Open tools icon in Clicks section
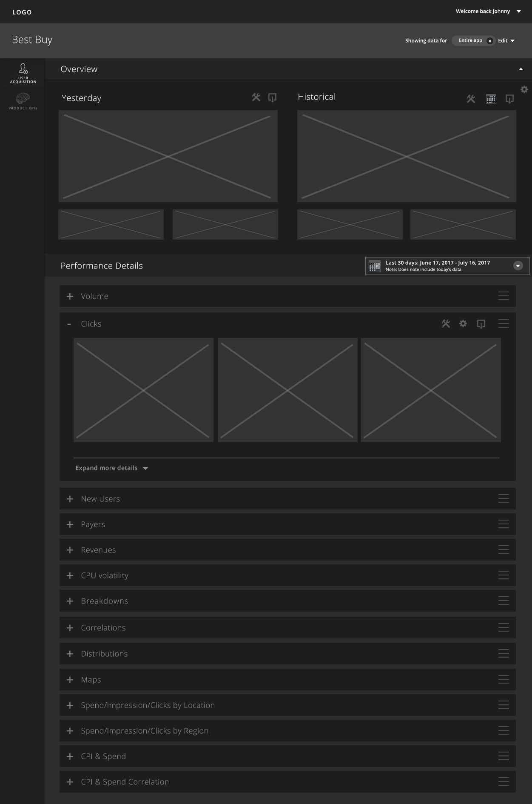The width and height of the screenshot is (532, 804). (x=446, y=324)
